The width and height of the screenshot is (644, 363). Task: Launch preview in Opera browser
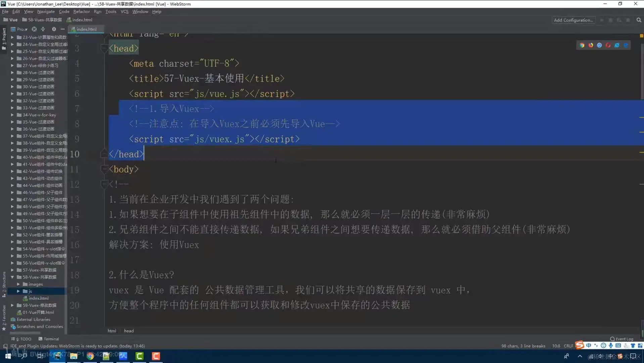[x=608, y=45]
